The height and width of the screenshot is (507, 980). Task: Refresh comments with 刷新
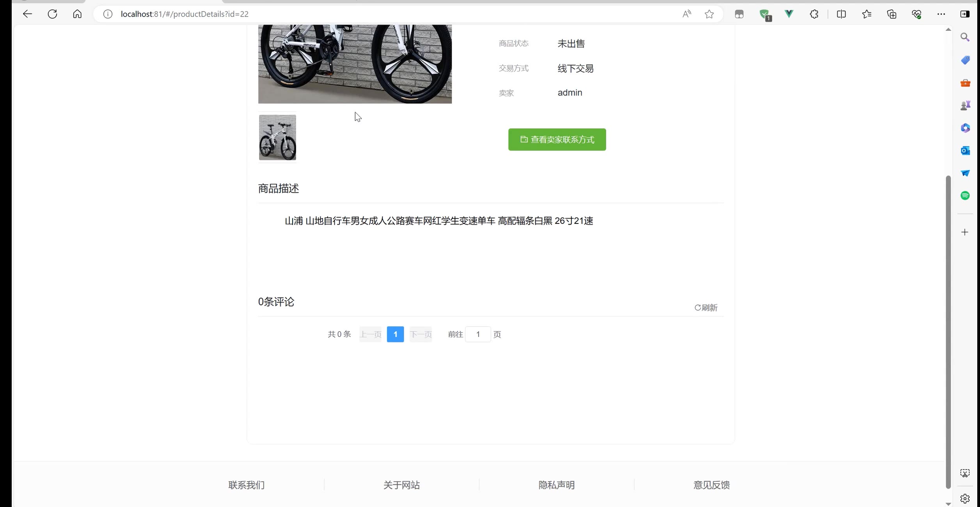tap(706, 308)
